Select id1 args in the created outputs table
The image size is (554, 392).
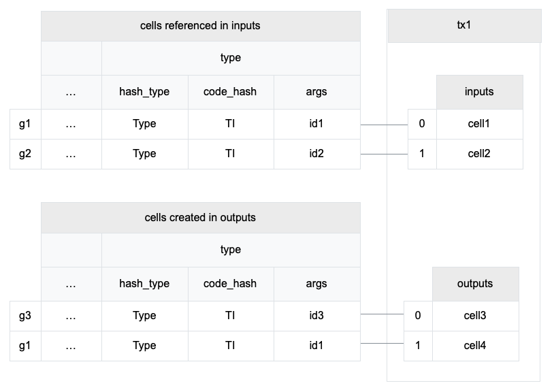coord(316,346)
